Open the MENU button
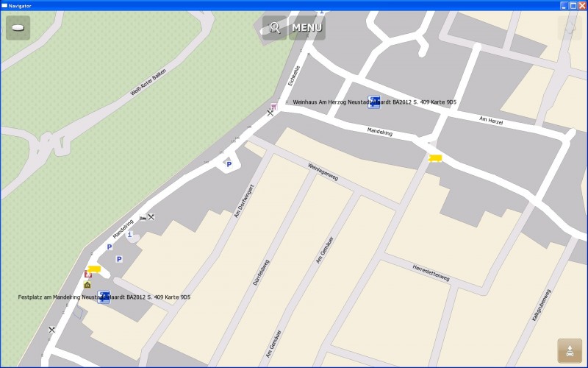The image size is (588, 368). tap(307, 28)
